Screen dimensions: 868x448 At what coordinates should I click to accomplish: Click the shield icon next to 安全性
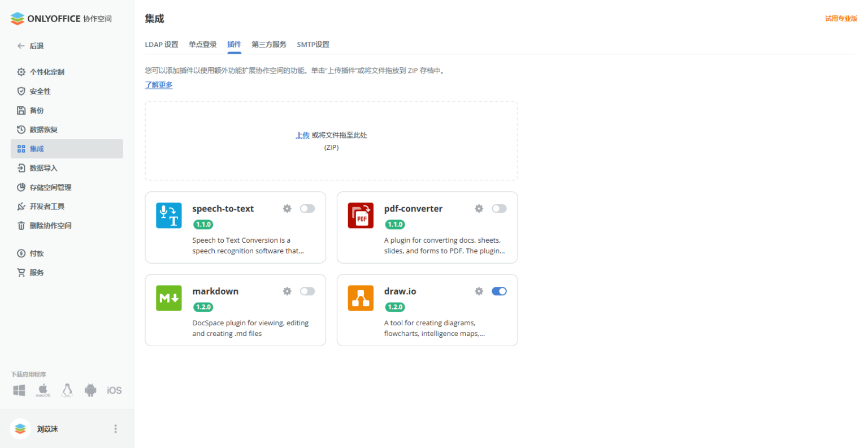[x=21, y=91]
